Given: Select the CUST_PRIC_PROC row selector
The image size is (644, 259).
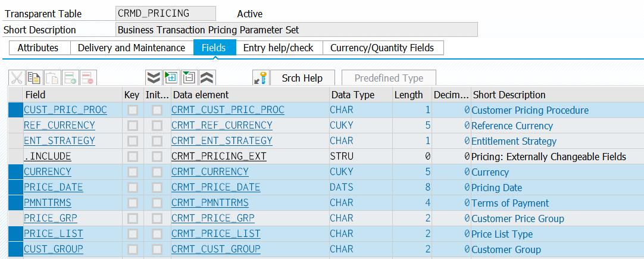Looking at the screenshot, I should (15, 110).
